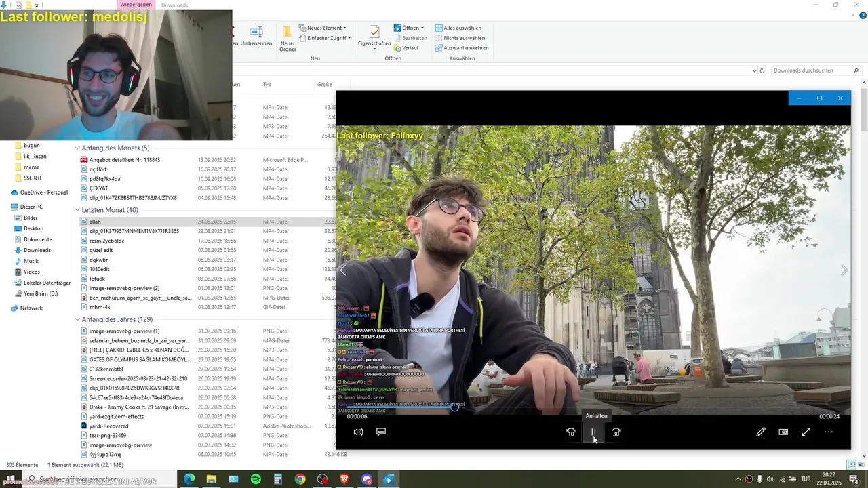Create a folder with Neuer Ordner
The height and width of the screenshot is (488, 868).
[x=288, y=39]
